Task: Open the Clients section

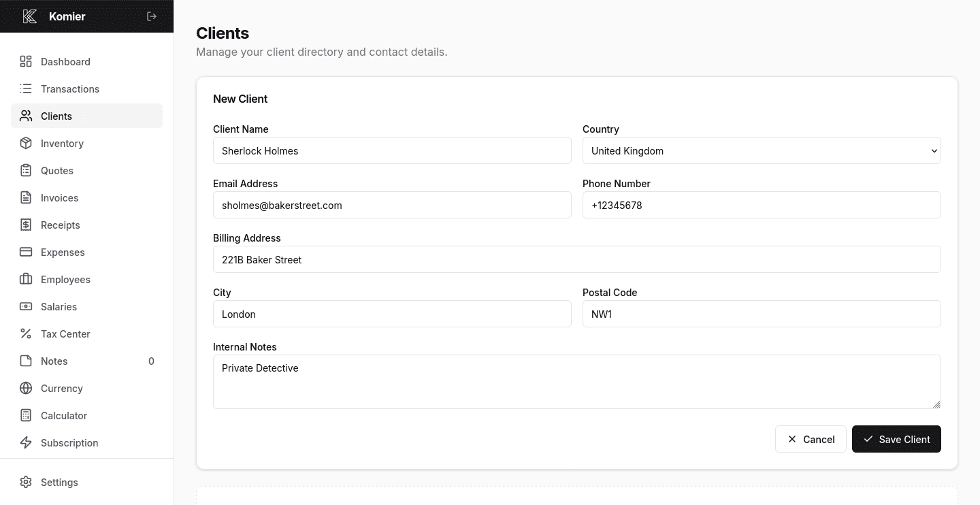Action: (x=56, y=116)
